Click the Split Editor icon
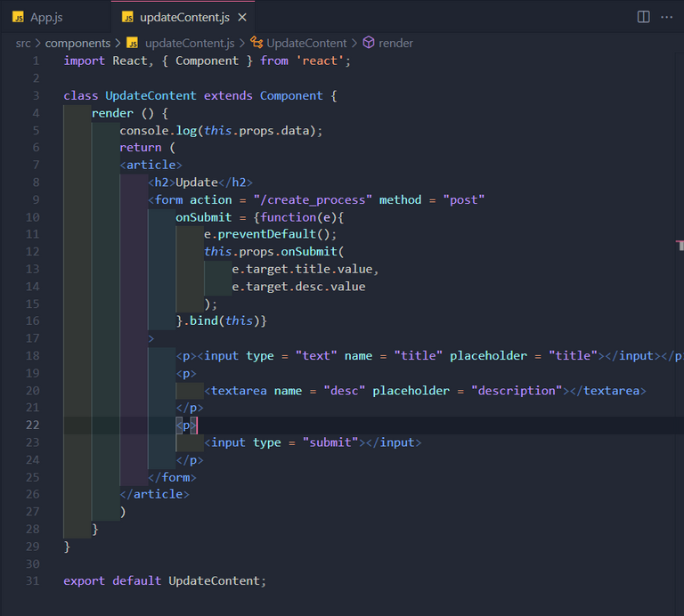Screen dimensions: 684x616 pos(643,17)
